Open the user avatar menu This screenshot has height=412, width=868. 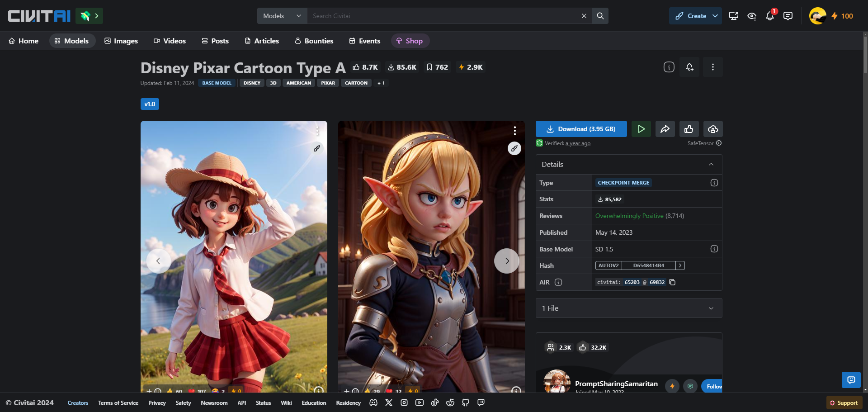click(x=817, y=16)
